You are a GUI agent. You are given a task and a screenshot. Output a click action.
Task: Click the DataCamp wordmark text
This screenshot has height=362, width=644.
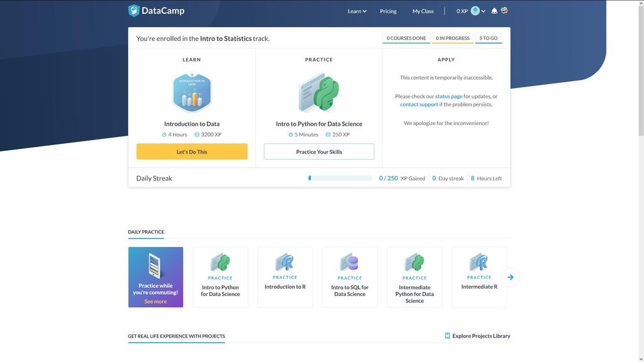163,11
